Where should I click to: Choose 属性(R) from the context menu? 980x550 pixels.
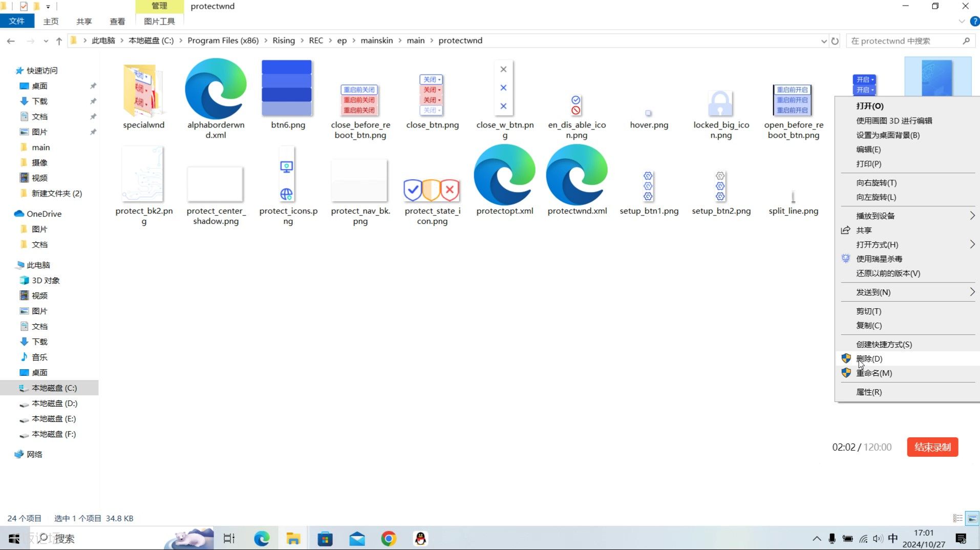(907, 392)
